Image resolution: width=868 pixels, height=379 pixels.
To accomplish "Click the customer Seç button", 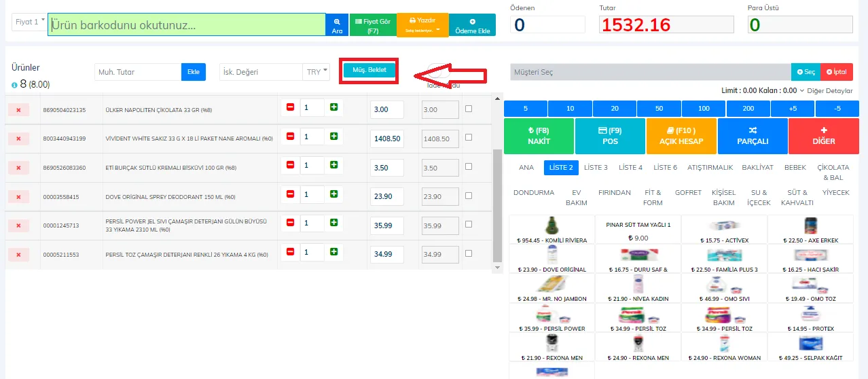I will click(x=806, y=72).
